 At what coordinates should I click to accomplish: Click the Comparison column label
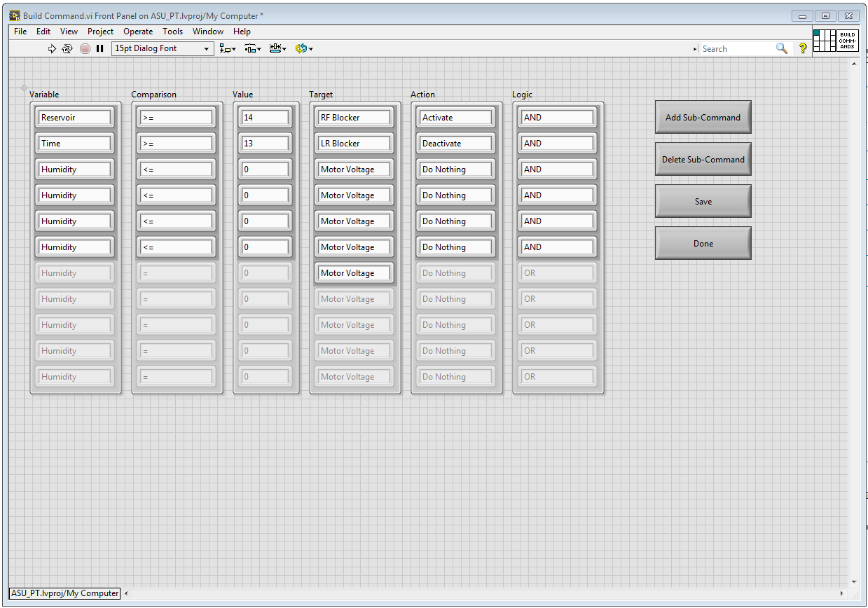coord(154,95)
